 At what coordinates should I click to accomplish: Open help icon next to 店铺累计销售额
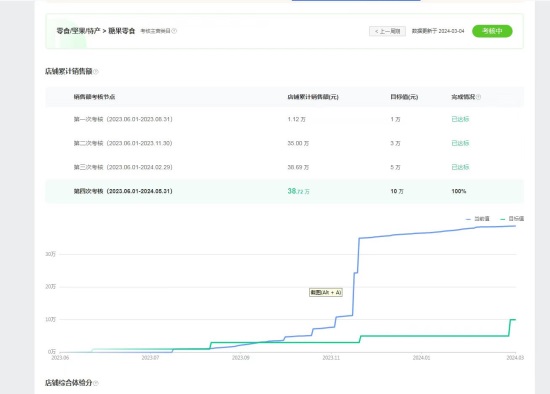[x=96, y=72]
